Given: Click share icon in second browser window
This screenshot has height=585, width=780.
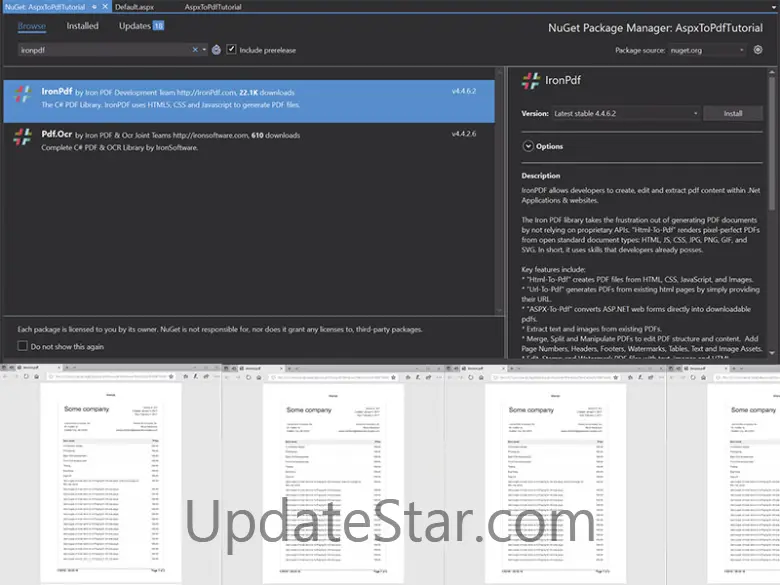Looking at the screenshot, I should coord(428,377).
